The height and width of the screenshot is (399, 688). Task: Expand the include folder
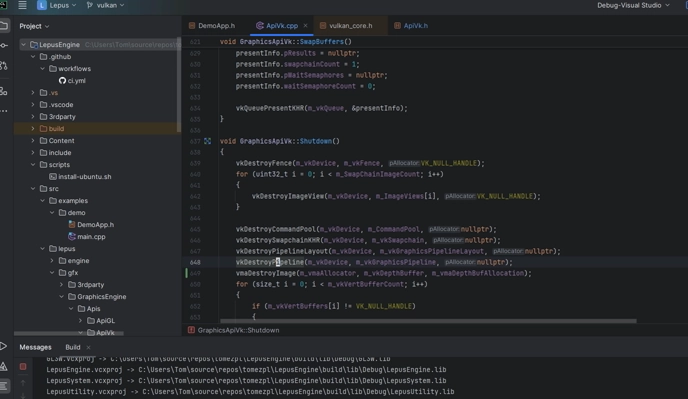point(33,153)
